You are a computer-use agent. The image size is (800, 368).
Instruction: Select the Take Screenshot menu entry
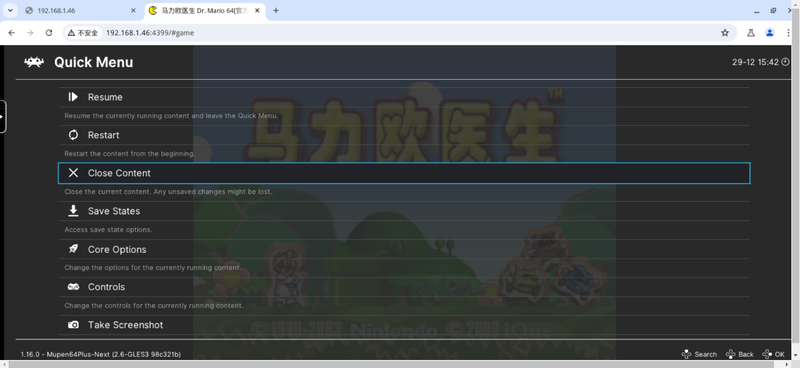404,325
